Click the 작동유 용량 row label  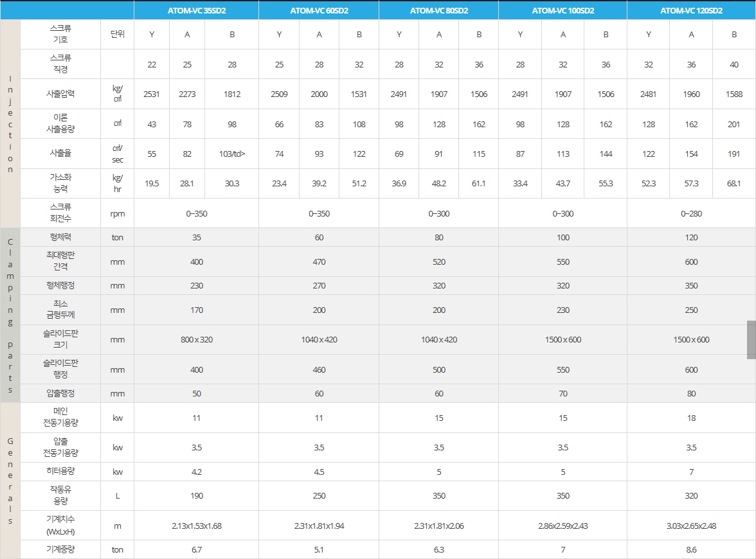tap(60, 496)
